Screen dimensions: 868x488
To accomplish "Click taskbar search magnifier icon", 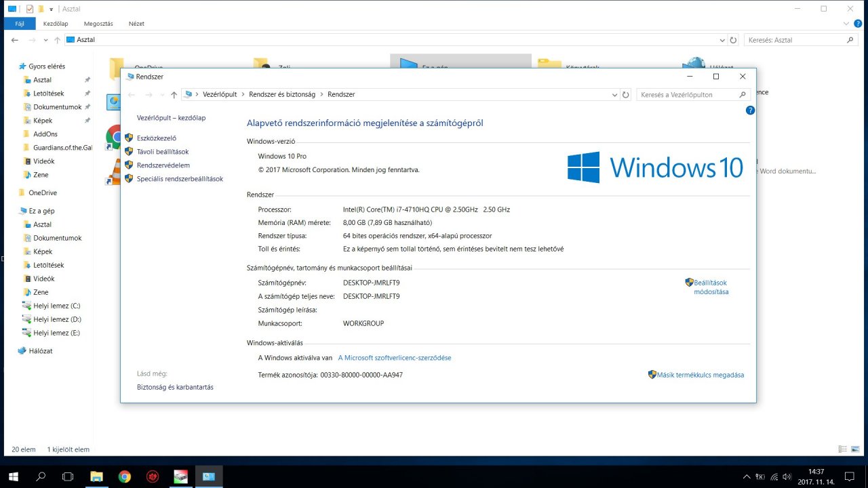I will 41,476.
